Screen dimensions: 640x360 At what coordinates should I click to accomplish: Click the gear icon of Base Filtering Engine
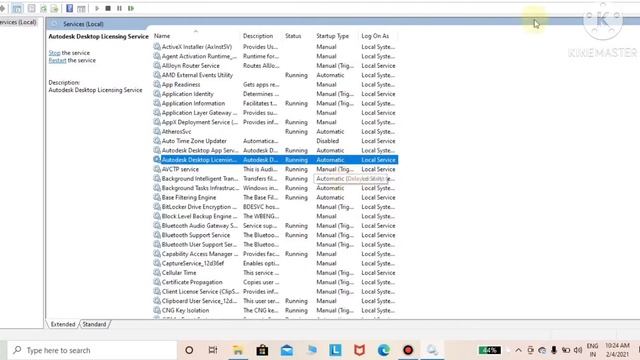tap(157, 197)
